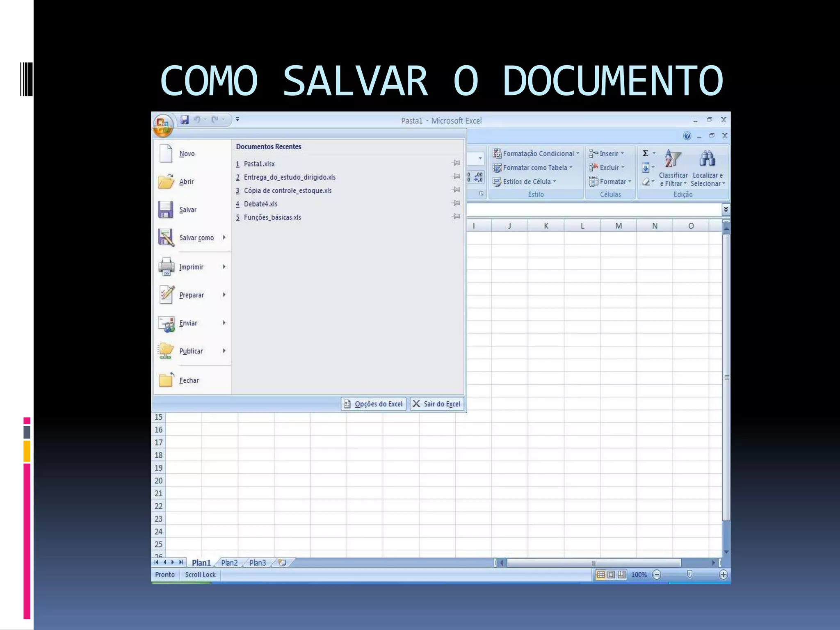
Task: Redo from Quick Access toolbar
Action: pyautogui.click(x=215, y=120)
